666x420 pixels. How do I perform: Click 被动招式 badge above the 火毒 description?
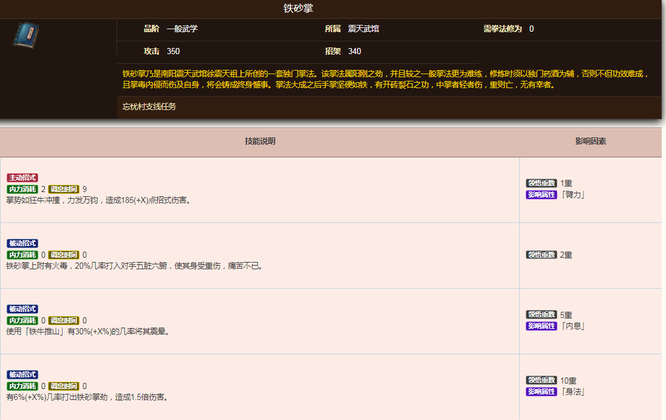(x=23, y=243)
